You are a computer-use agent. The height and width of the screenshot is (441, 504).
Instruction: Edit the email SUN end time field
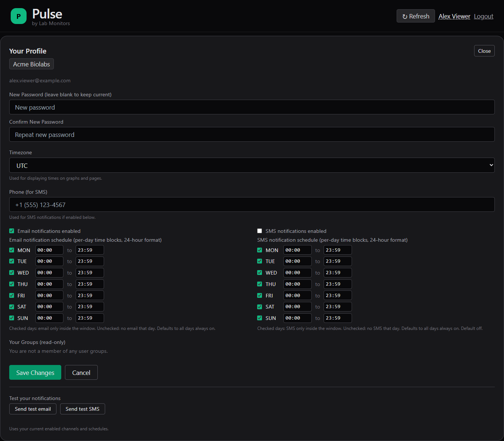click(x=90, y=318)
